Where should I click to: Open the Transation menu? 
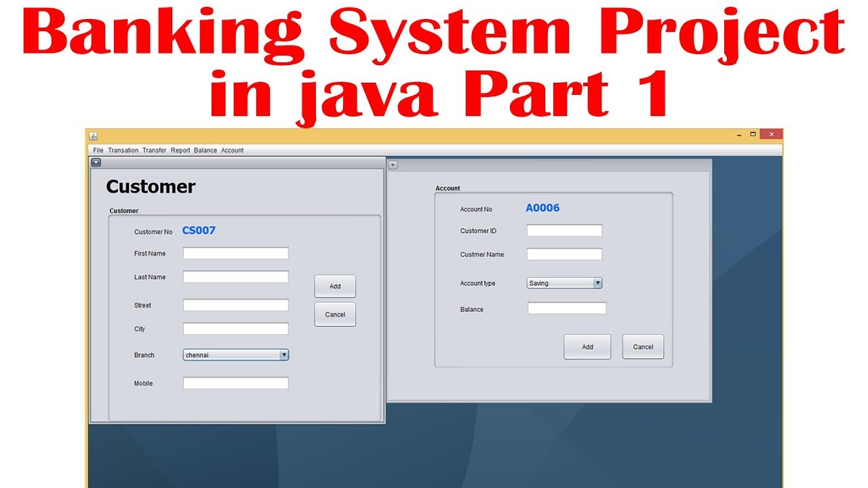pyautogui.click(x=123, y=150)
